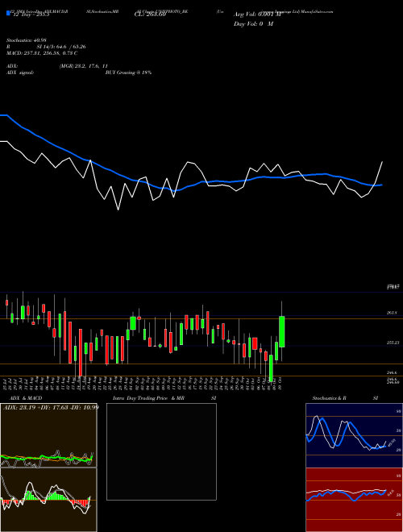The image size is (403, 532).
Task: Click the end of the blue SMA line
Action: coord(381,185)
